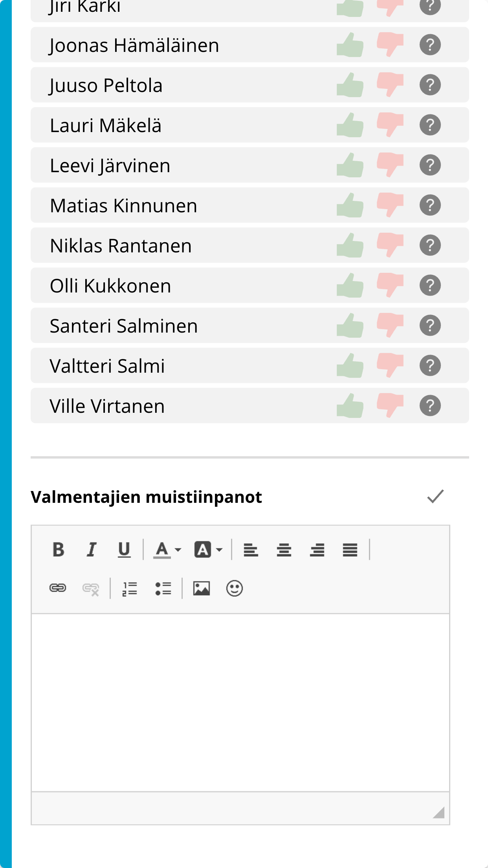Image resolution: width=488 pixels, height=868 pixels.
Task: Insert bulleted list in editor
Action: pos(163,588)
